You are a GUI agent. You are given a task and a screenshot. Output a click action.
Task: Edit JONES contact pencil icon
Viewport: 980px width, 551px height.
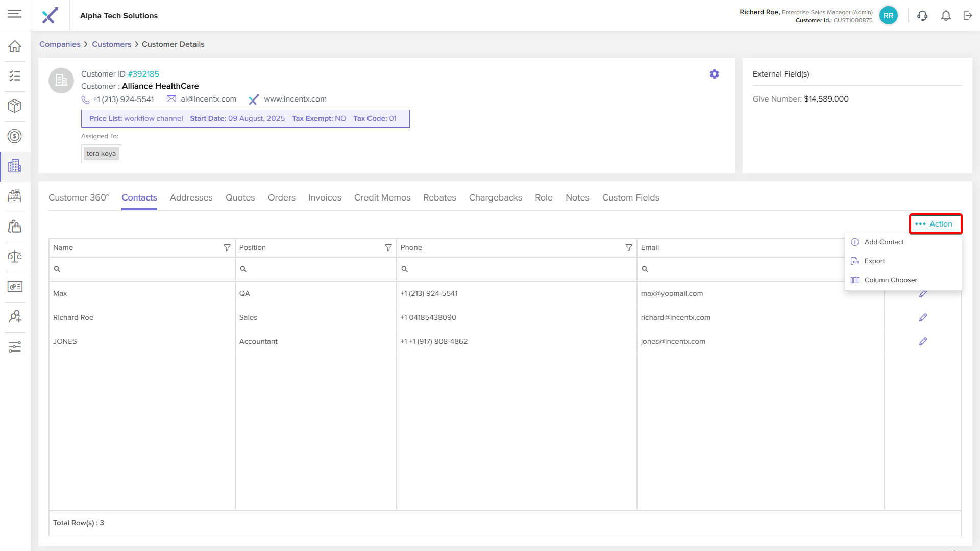pos(923,341)
